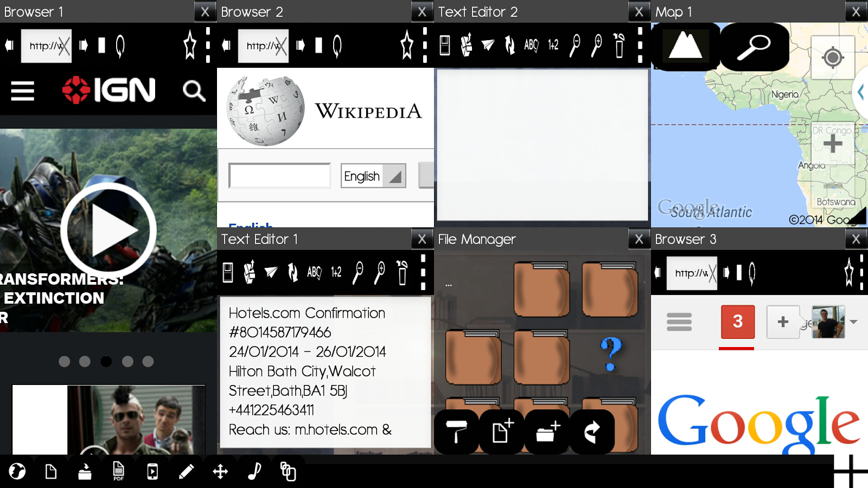The image size is (868, 488).
Task: Bookmark the IGN page in Browser 1
Action: pos(190,45)
